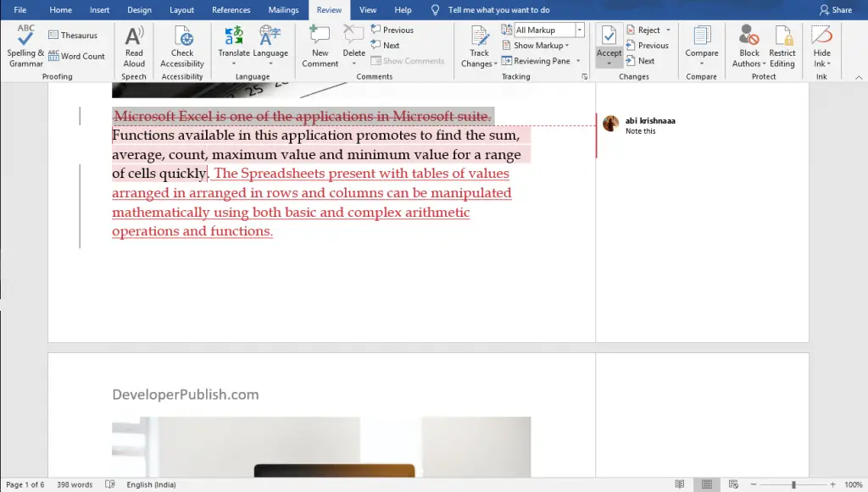Zoom in with plus button

coord(832,485)
